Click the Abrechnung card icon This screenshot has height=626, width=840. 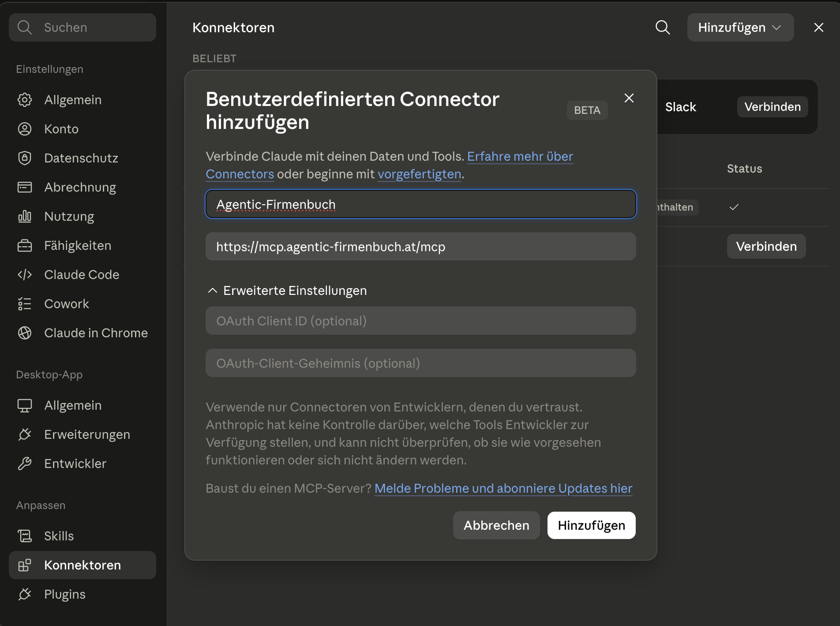coord(25,187)
